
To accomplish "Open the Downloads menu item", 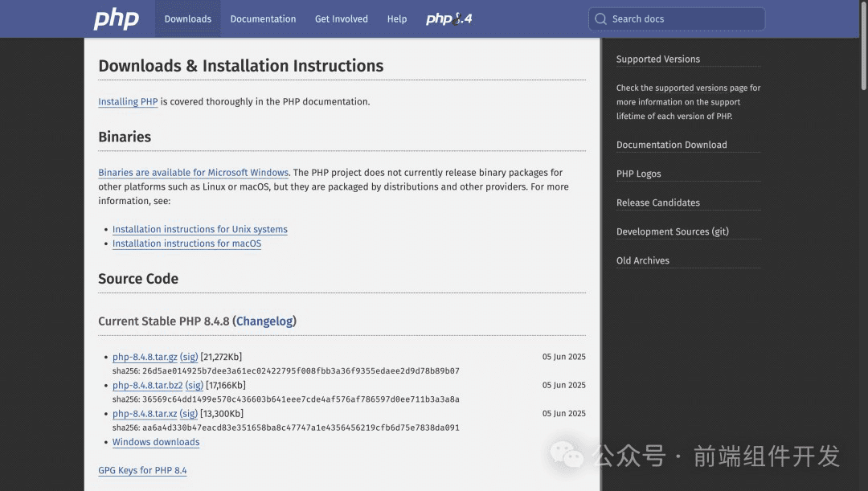I will (x=187, y=18).
